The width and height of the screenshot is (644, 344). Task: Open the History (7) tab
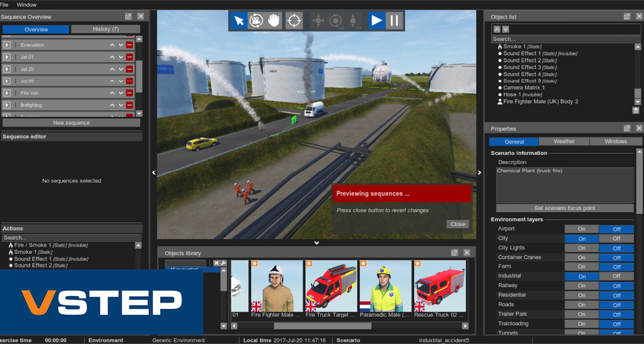pyautogui.click(x=105, y=29)
